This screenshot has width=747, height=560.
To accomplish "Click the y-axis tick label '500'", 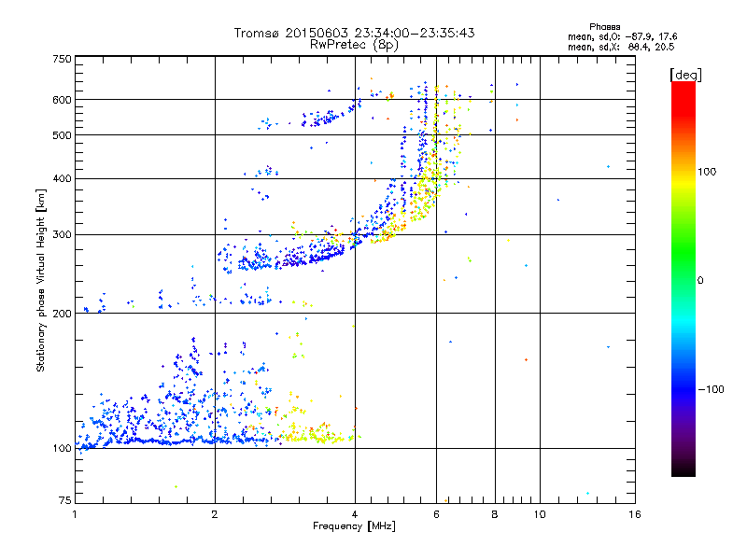I will 62,135.
